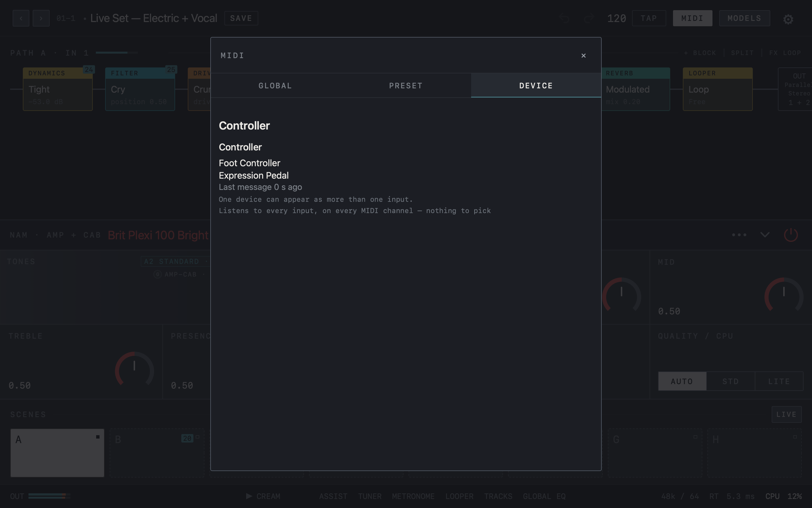Image resolution: width=812 pixels, height=508 pixels.
Task: Set quality mode to AUTO
Action: 682,381
